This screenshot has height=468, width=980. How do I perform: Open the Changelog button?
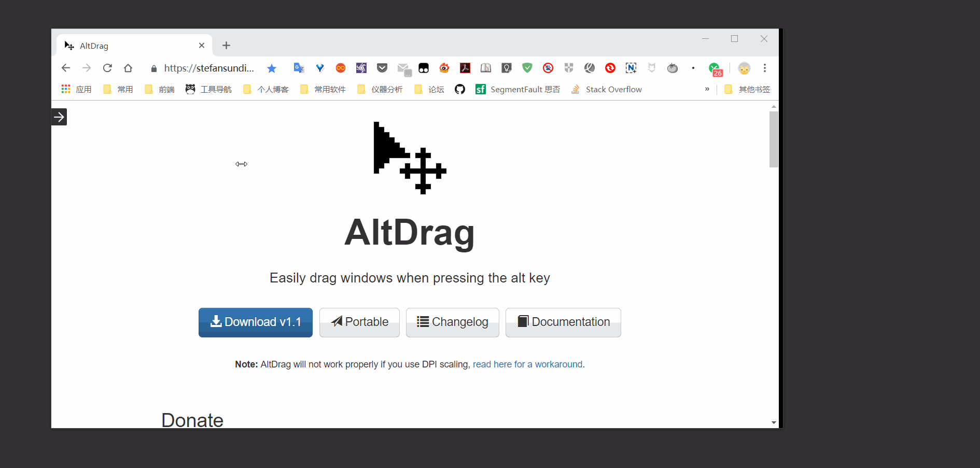(x=453, y=322)
